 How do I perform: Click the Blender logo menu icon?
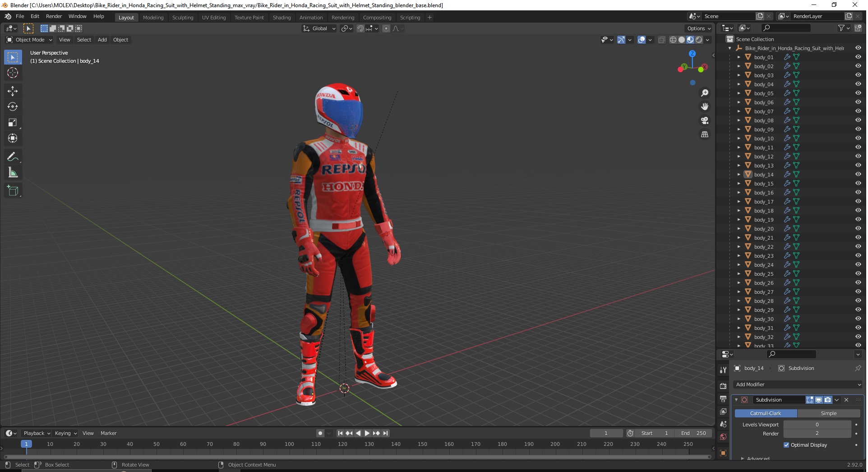tap(8, 16)
